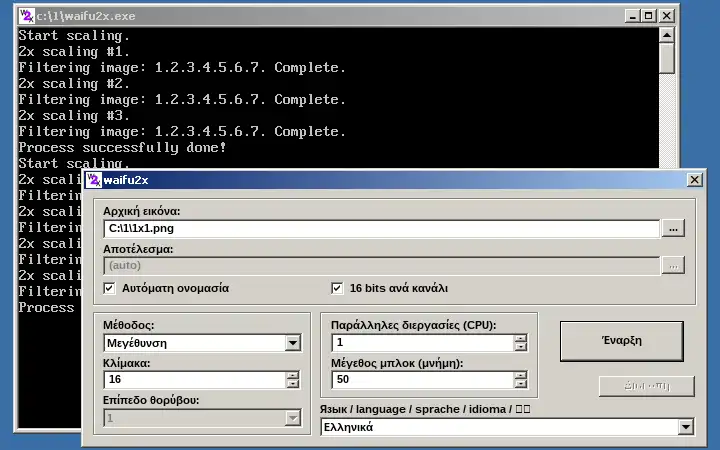Decrease the Κλίμακα value with down arrow

[292, 383]
